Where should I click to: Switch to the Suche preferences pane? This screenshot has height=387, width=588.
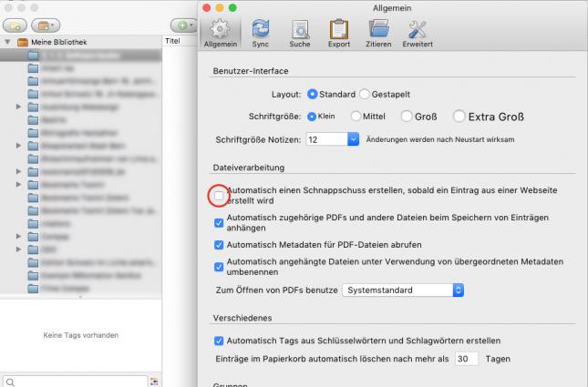(299, 33)
